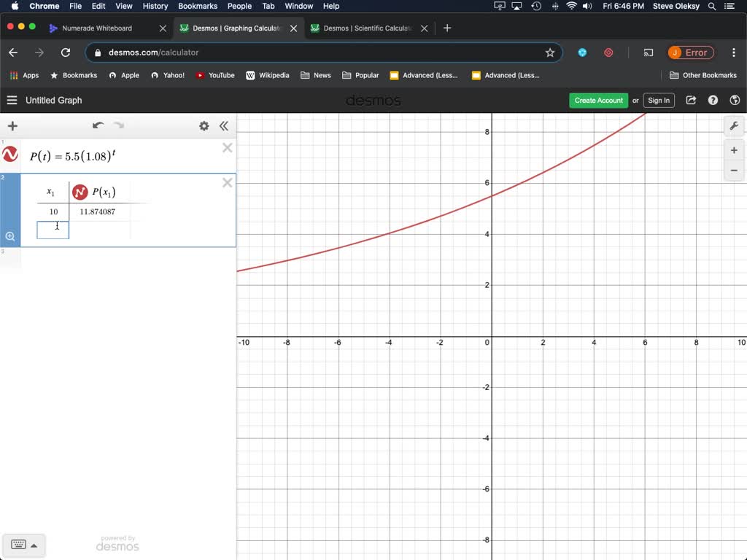This screenshot has height=560, width=747.
Task: Toggle the P(x1) column plot circle
Action: click(80, 192)
